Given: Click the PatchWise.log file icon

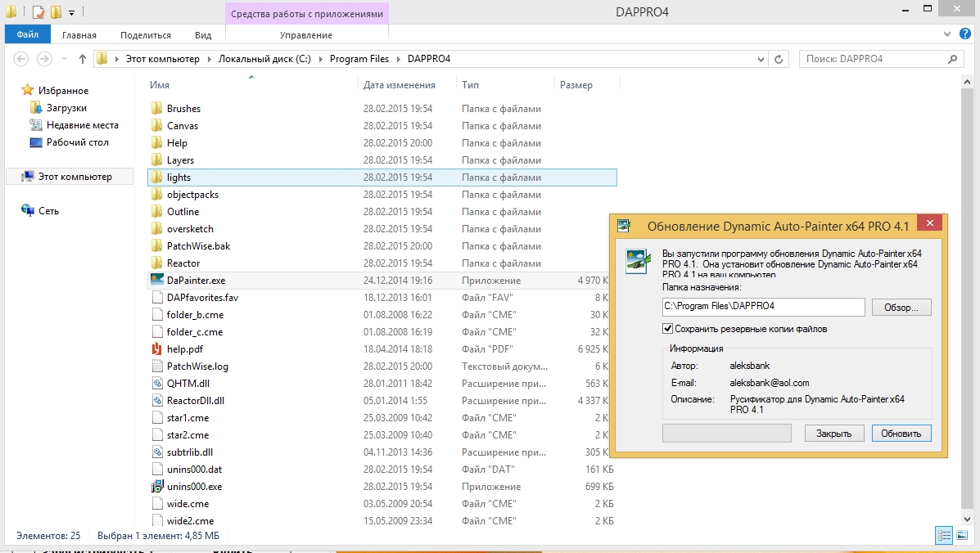Looking at the screenshot, I should coord(157,366).
